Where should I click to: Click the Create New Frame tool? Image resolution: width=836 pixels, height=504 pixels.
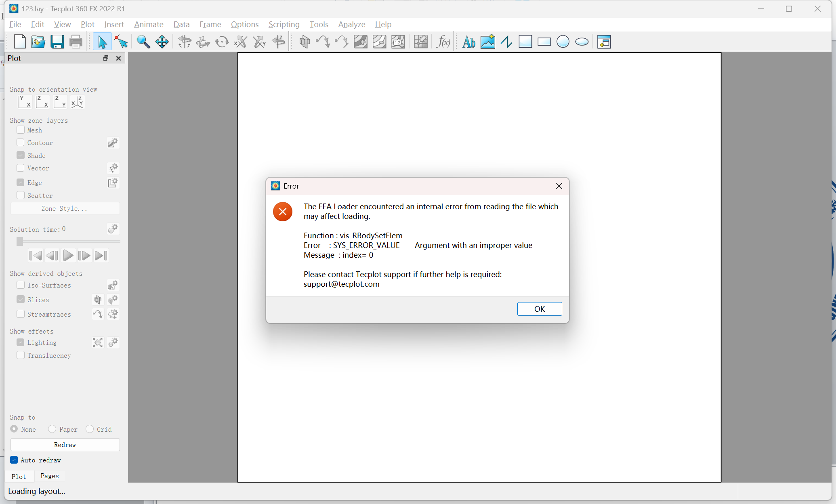coord(604,42)
